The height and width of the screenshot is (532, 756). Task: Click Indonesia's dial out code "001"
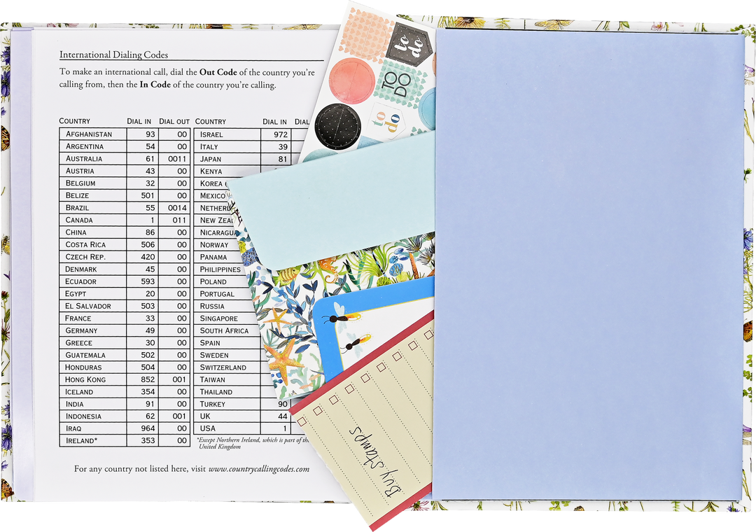179,416
